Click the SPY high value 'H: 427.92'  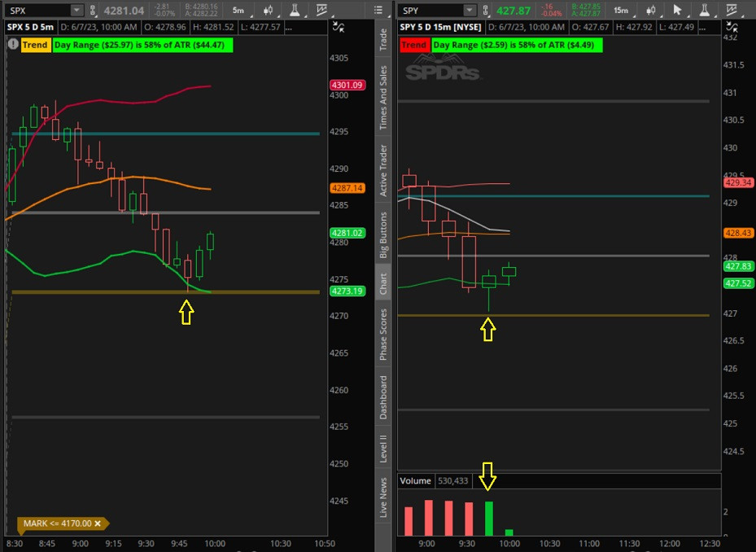(x=634, y=28)
